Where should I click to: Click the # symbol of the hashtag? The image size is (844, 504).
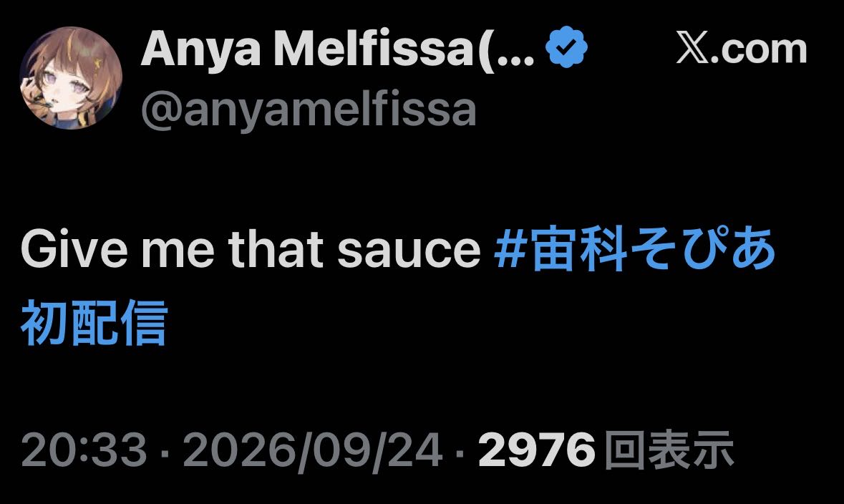point(510,248)
